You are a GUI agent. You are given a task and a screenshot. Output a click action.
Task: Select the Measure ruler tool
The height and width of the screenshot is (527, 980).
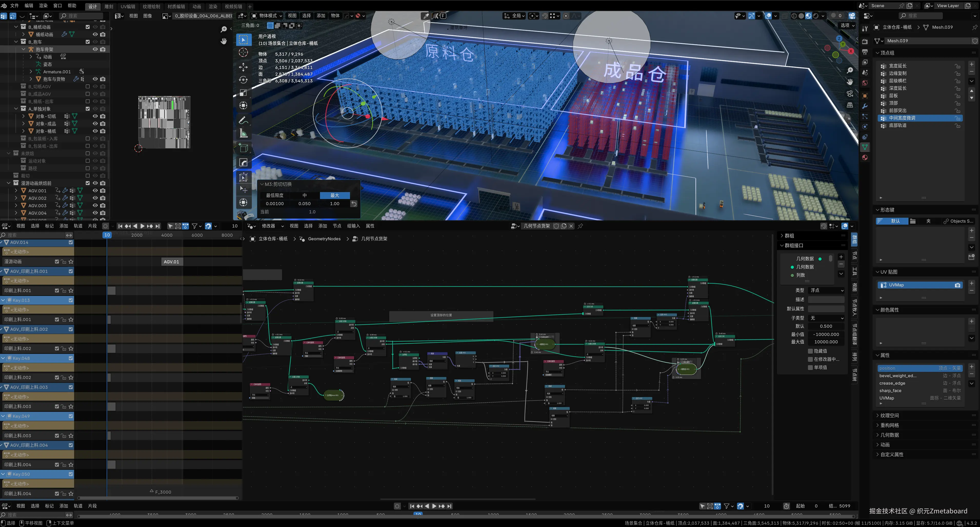click(x=244, y=134)
